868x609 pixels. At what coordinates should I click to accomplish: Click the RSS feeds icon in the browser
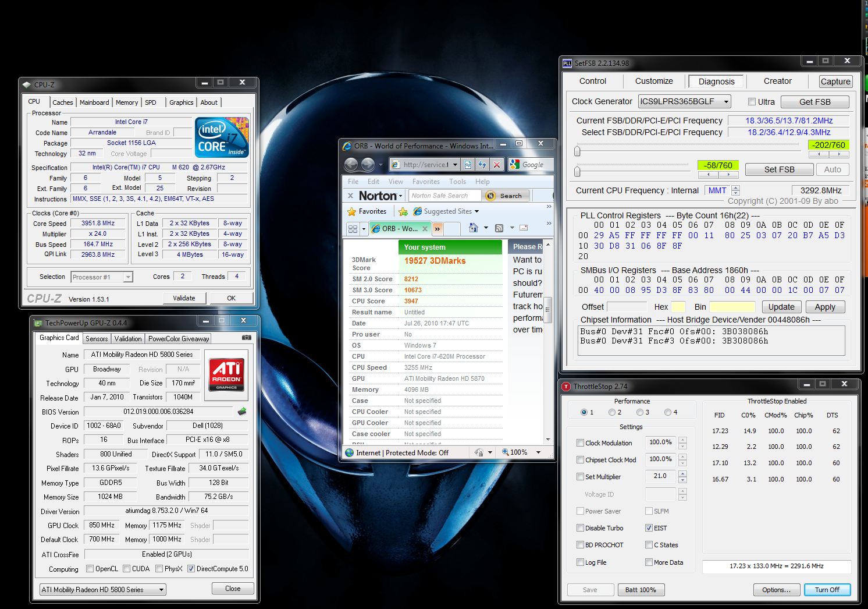(x=499, y=228)
